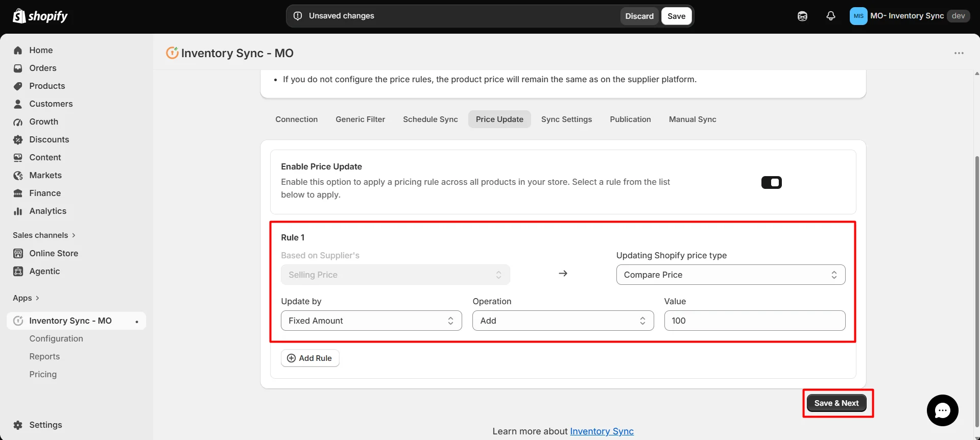Open the three-dot app menu
Screen dimensions: 980x440
[959, 53]
